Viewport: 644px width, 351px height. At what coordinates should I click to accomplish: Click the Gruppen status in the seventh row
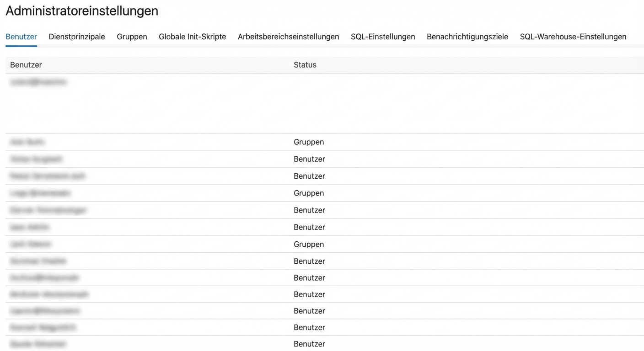tap(309, 244)
